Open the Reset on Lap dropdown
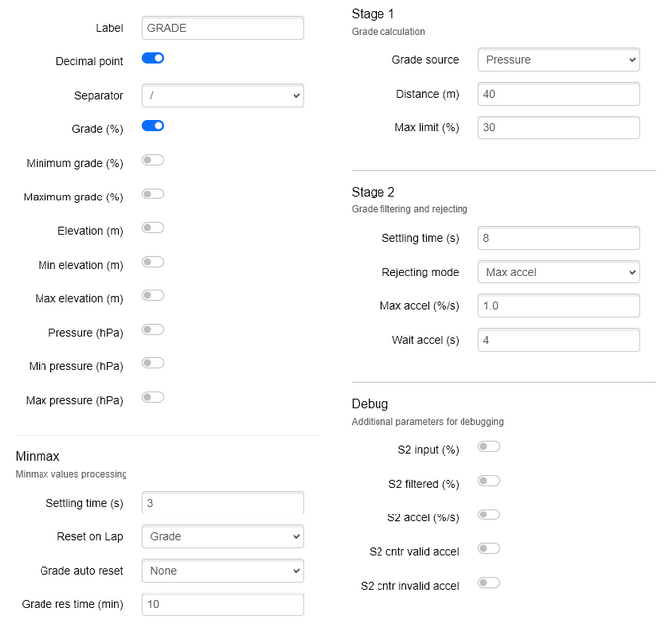Screen dimensions: 672x632 (x=223, y=536)
